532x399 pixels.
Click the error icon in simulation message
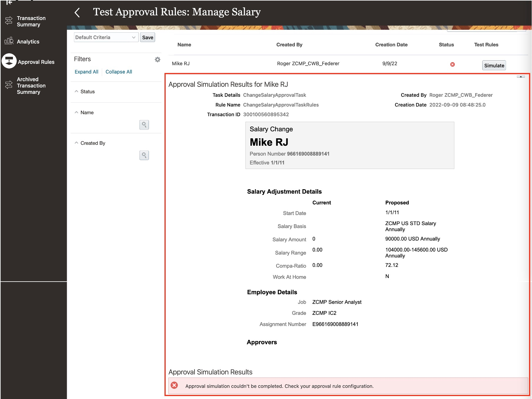point(174,385)
